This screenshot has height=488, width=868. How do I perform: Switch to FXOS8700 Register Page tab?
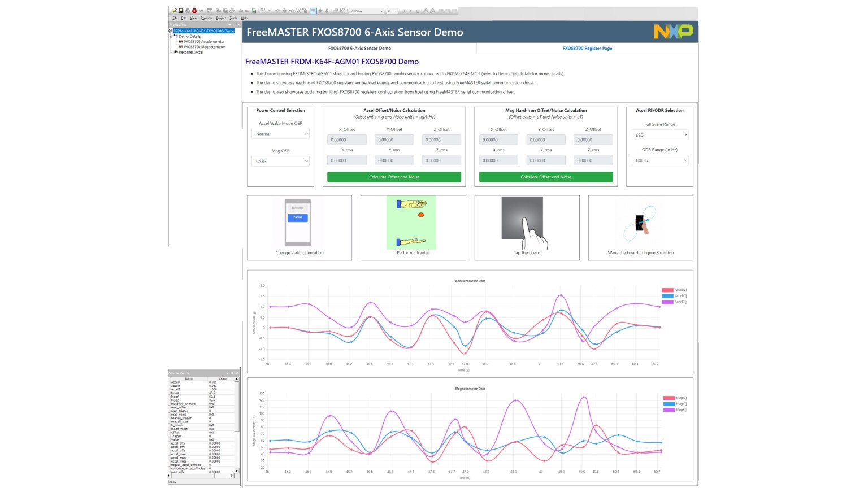coord(587,49)
